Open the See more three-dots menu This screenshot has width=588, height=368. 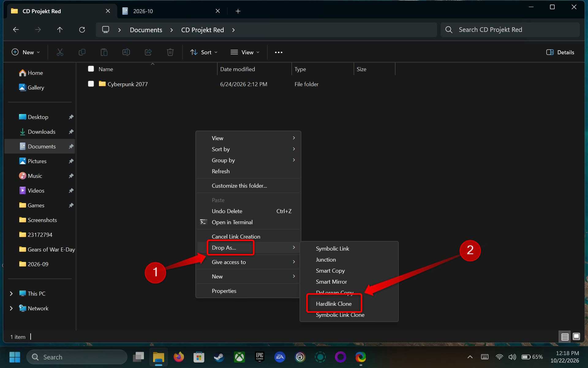[x=278, y=52]
